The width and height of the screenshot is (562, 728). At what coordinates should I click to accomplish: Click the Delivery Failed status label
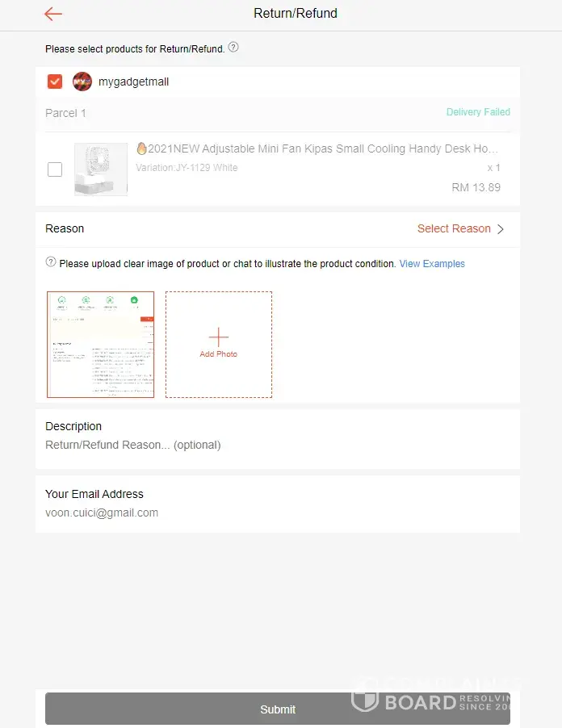pyautogui.click(x=478, y=112)
